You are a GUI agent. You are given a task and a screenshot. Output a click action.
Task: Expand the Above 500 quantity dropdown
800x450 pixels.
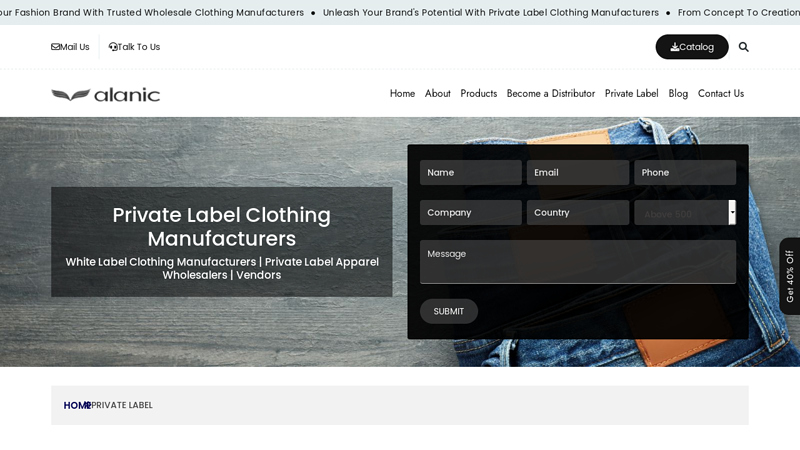tap(685, 212)
